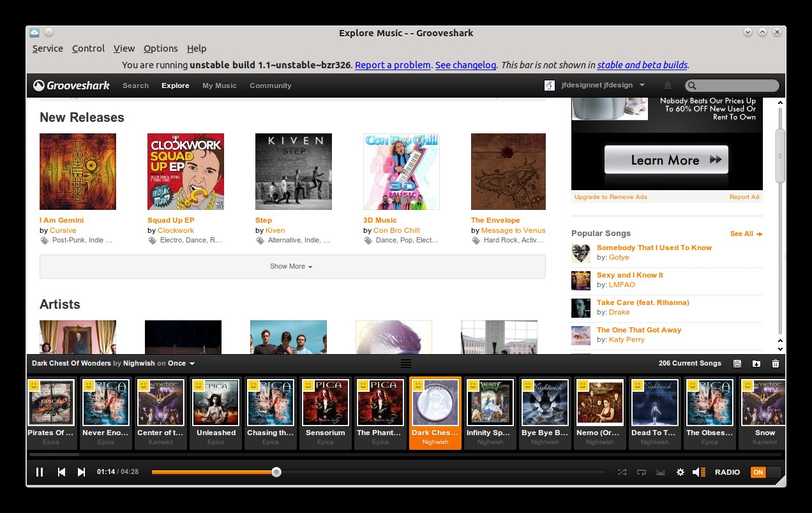Click the crossfade icon beside repeat
The width and height of the screenshot is (812, 513).
(x=661, y=472)
